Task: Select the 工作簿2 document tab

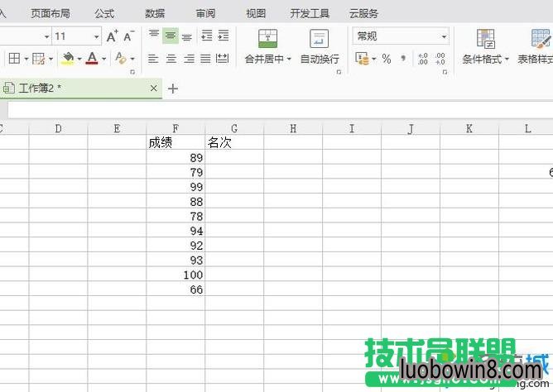Action: (x=81, y=88)
